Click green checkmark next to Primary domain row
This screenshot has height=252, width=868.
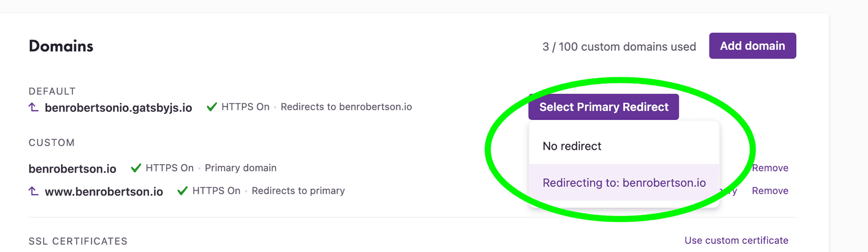point(136,168)
